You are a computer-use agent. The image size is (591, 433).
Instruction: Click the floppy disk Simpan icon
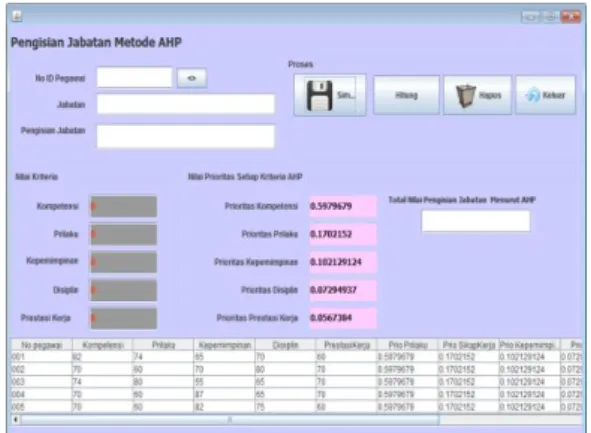319,95
